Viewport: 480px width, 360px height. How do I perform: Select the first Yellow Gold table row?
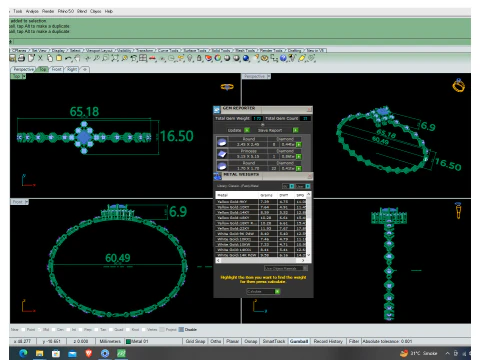point(261,201)
